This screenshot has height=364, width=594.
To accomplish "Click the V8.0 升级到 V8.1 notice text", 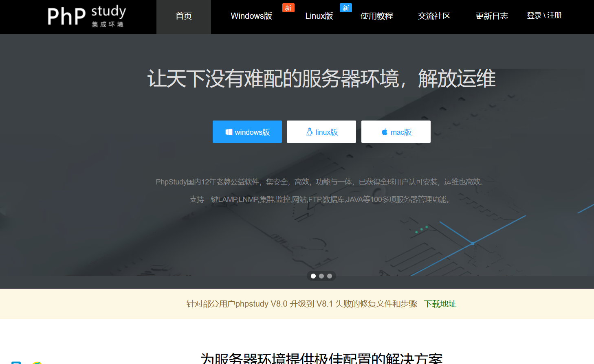I will [302, 304].
